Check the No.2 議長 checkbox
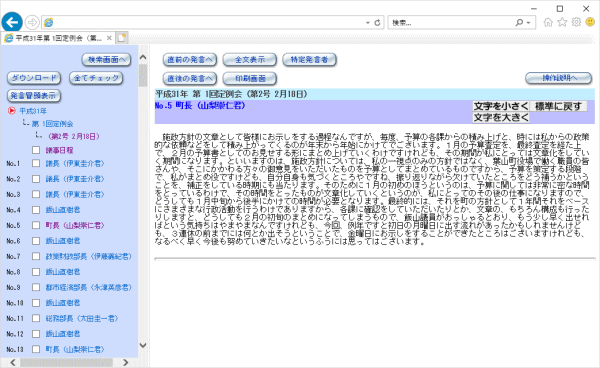Viewport: 600px width, 368px height. (36, 179)
